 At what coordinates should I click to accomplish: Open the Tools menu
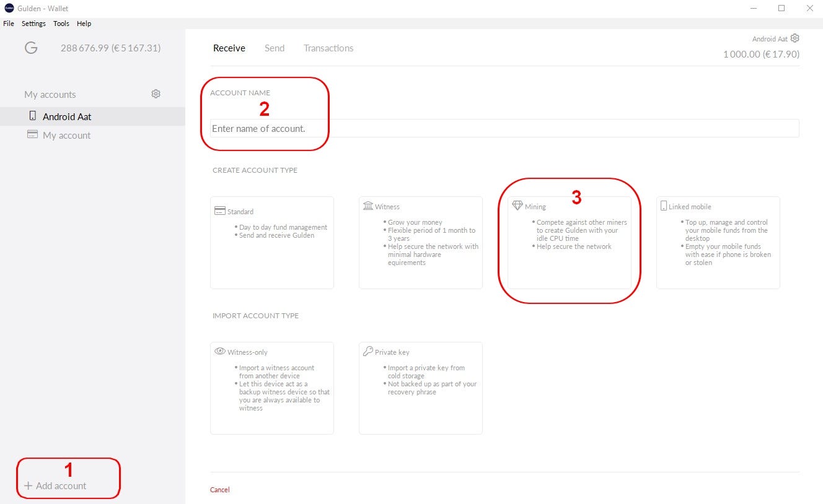pyautogui.click(x=61, y=24)
